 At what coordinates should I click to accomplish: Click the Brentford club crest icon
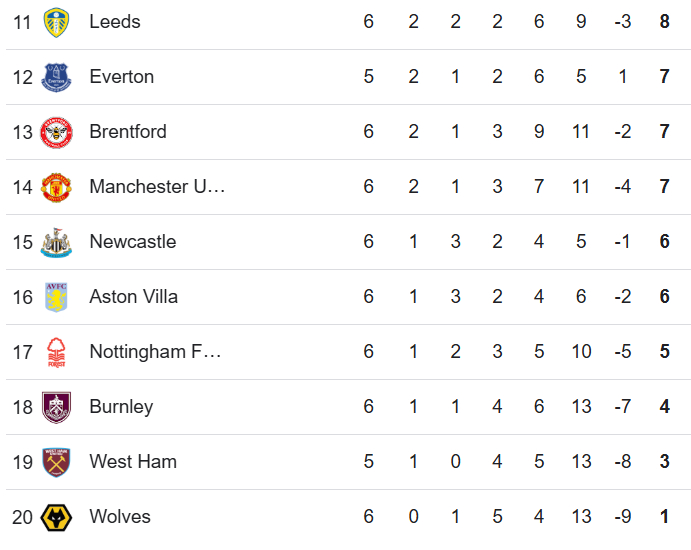click(56, 132)
